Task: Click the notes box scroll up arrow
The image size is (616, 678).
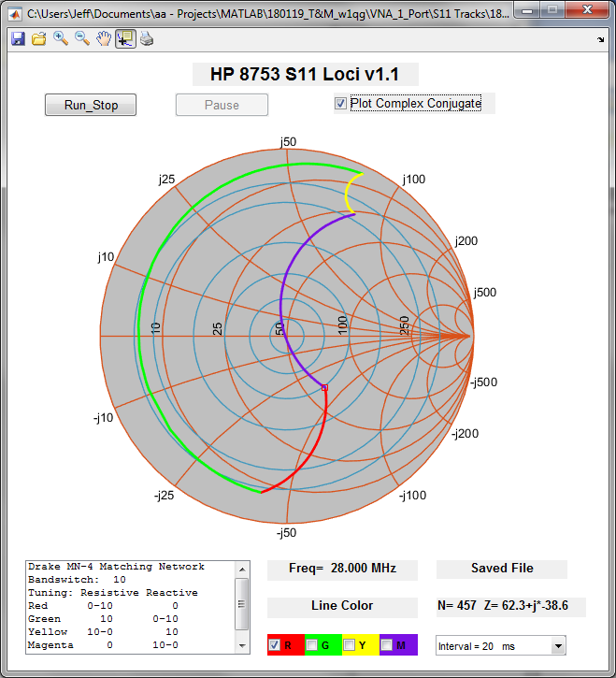Action: coord(242,569)
